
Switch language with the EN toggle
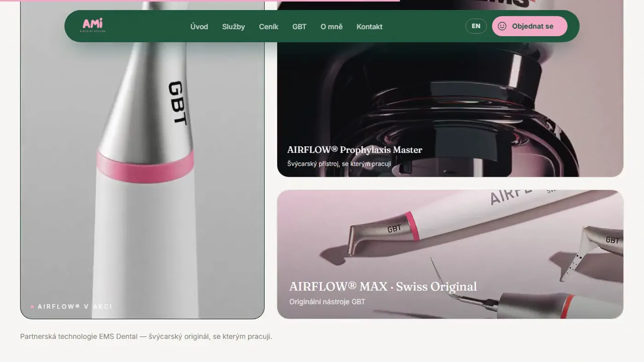click(476, 26)
